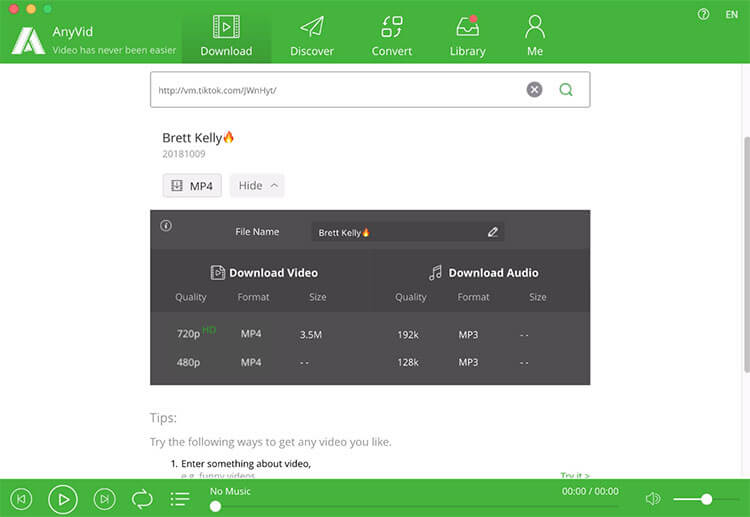750x517 pixels.
Task: Skip to the next track
Action: click(x=104, y=499)
